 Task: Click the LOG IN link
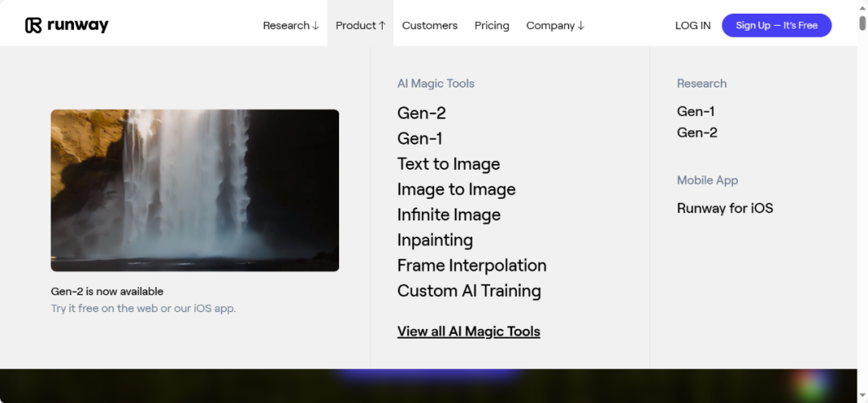[693, 26]
